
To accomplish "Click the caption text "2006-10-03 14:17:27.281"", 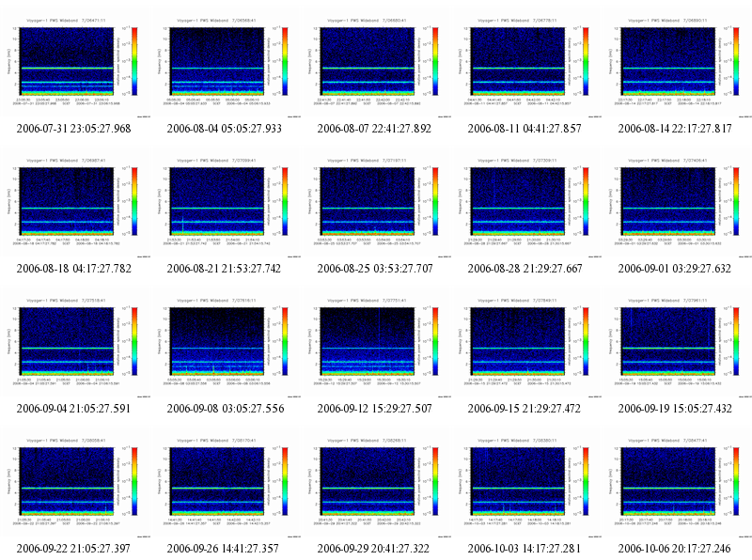I will (x=525, y=549).
